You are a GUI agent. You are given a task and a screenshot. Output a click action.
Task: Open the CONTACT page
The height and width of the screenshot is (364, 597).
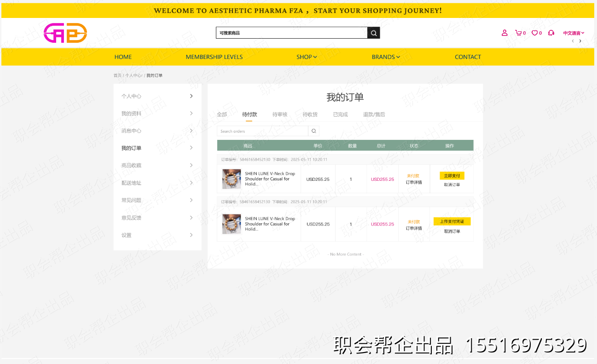pyautogui.click(x=468, y=57)
